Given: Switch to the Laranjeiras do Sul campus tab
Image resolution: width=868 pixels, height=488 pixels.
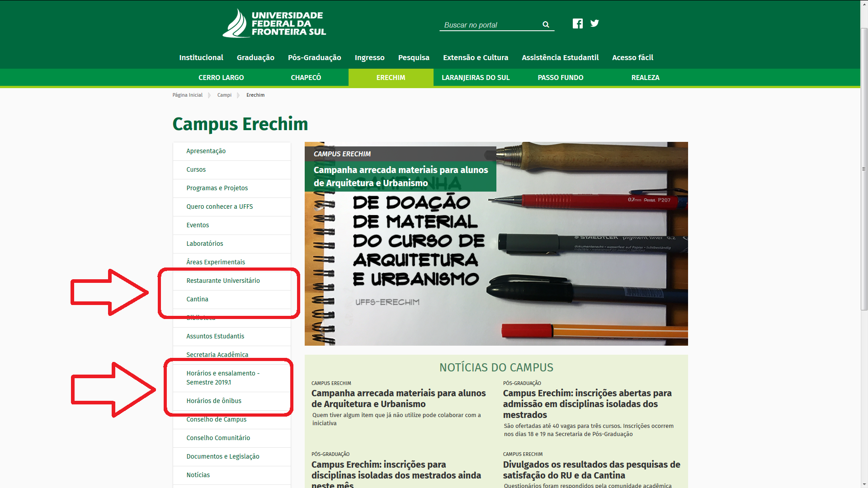Looking at the screenshot, I should pos(476,77).
